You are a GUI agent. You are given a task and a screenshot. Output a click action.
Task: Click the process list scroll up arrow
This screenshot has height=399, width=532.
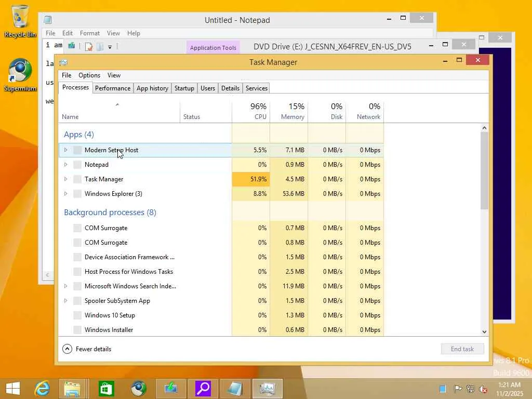484,128
